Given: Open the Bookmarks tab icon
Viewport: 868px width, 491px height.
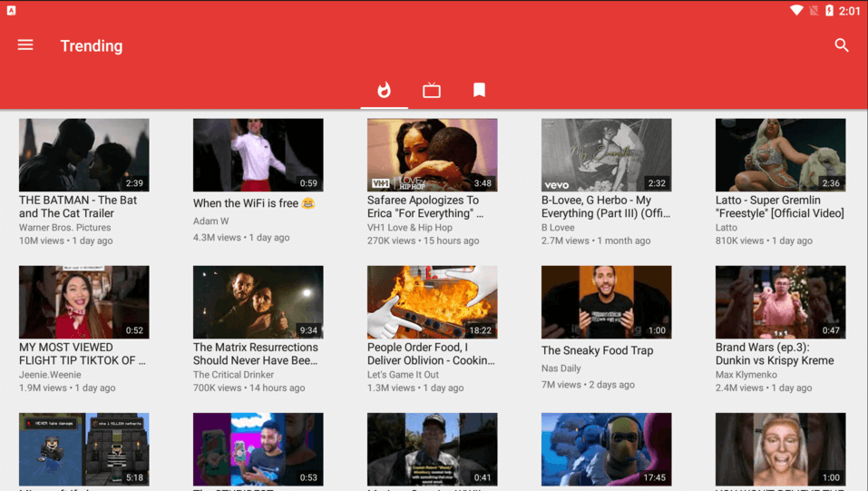Looking at the screenshot, I should point(479,90).
